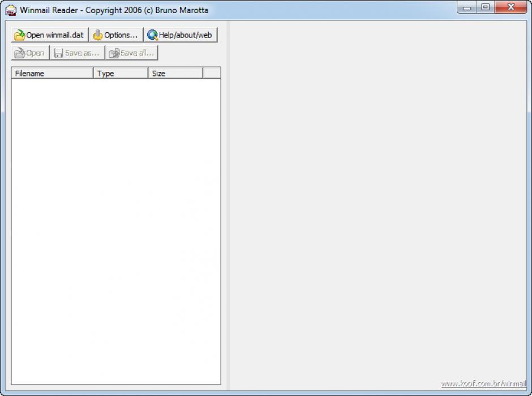This screenshot has height=396, width=532.
Task: Click the Save as floppy disk icon
Action: pyautogui.click(x=58, y=53)
